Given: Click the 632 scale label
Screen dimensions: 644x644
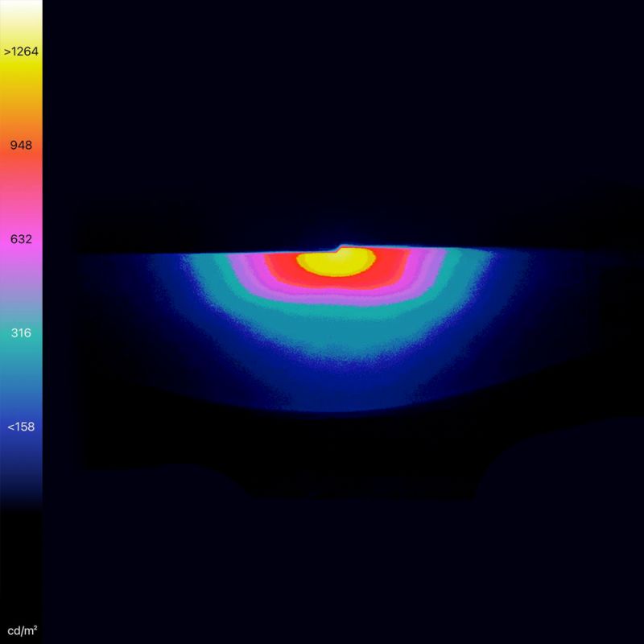Looking at the screenshot, I should [21, 239].
